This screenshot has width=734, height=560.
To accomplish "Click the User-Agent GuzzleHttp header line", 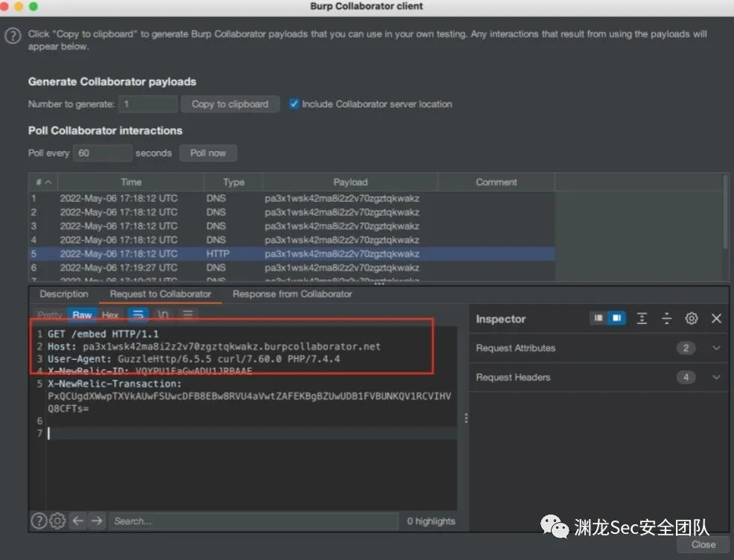I will pos(194,359).
